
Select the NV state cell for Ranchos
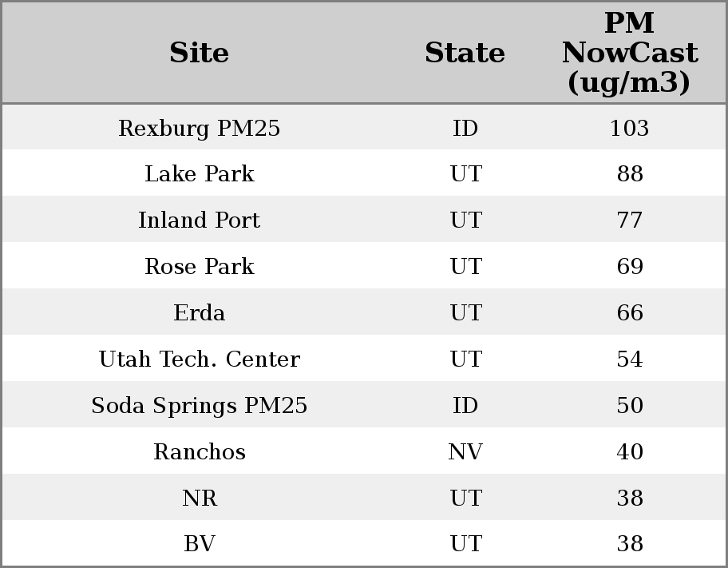pos(465,452)
